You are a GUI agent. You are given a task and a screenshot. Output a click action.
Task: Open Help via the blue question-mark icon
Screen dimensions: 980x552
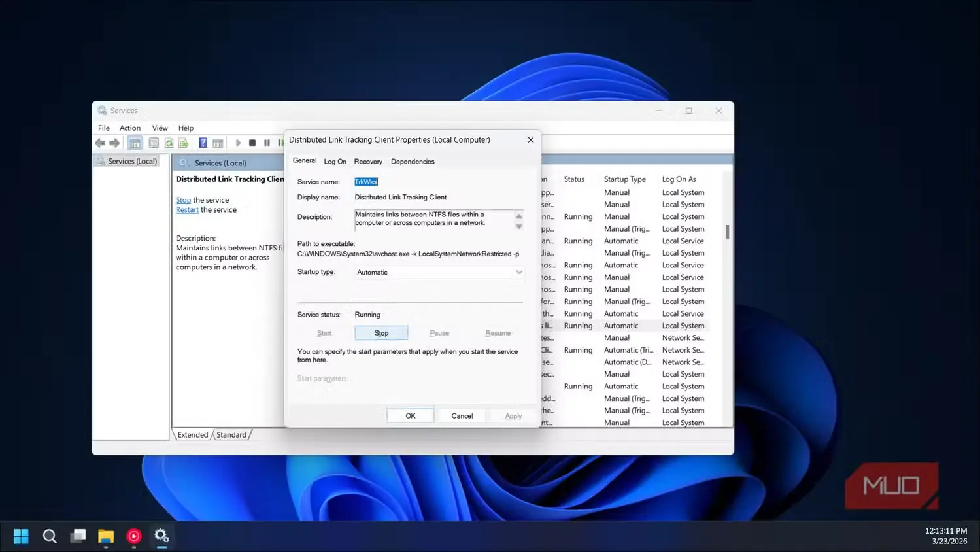(x=203, y=143)
